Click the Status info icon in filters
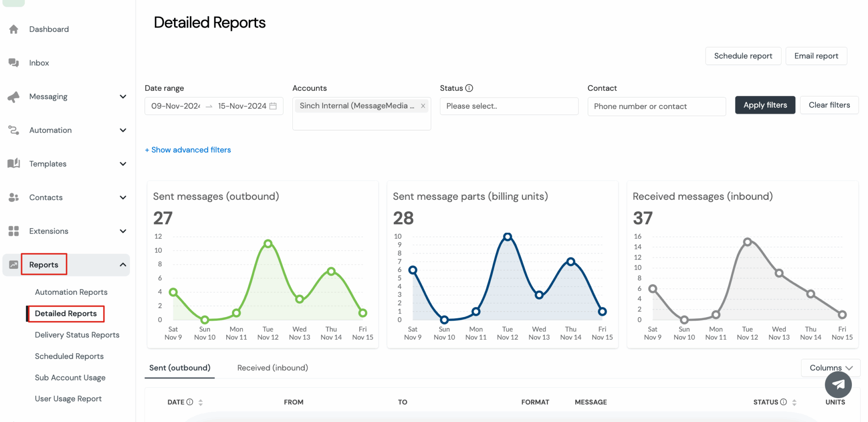Screen dimensions: 868x422 click(469, 88)
